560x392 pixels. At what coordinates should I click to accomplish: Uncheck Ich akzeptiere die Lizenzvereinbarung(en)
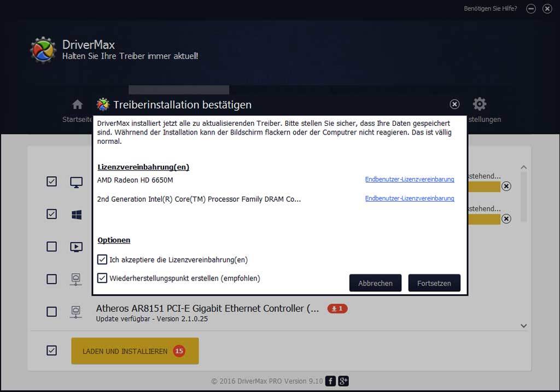click(x=102, y=260)
